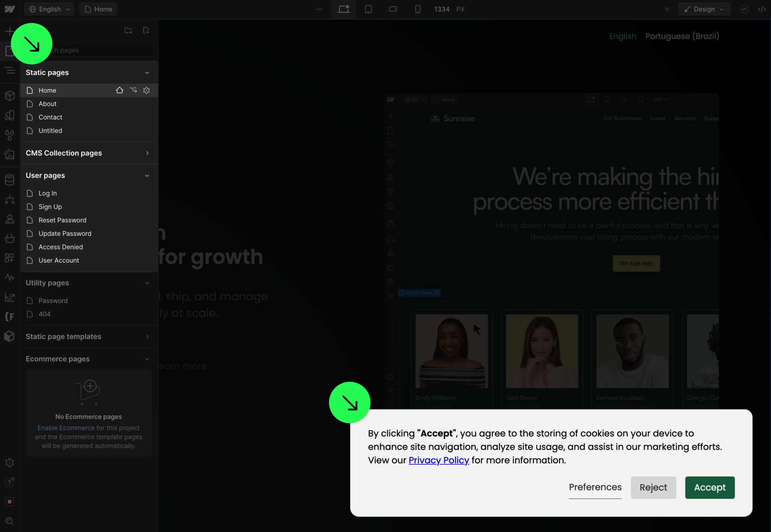Click the Accept cookies button
Image resolution: width=771 pixels, height=532 pixels.
click(710, 487)
